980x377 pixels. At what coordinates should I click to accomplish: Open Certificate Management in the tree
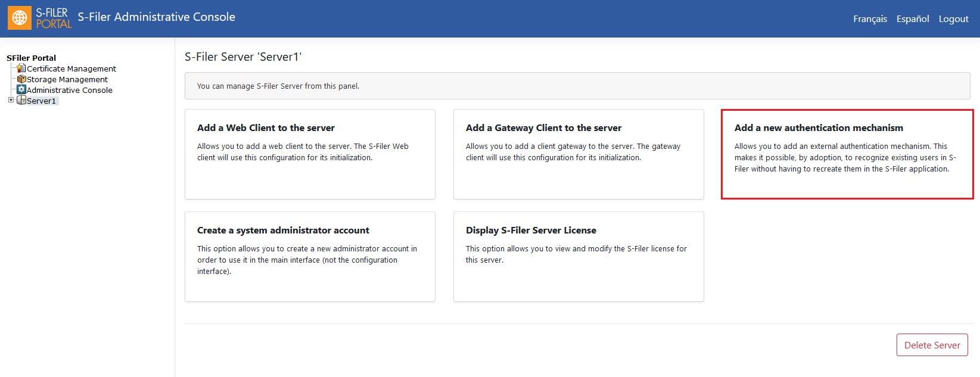tap(71, 68)
